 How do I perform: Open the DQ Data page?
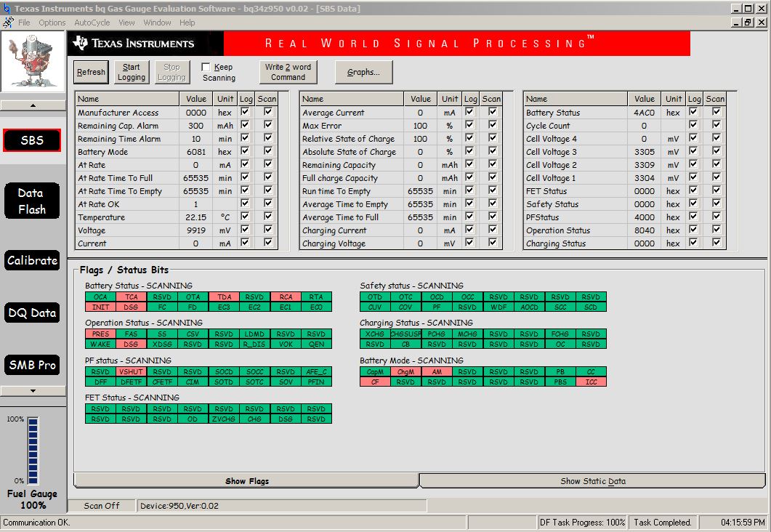(32, 313)
